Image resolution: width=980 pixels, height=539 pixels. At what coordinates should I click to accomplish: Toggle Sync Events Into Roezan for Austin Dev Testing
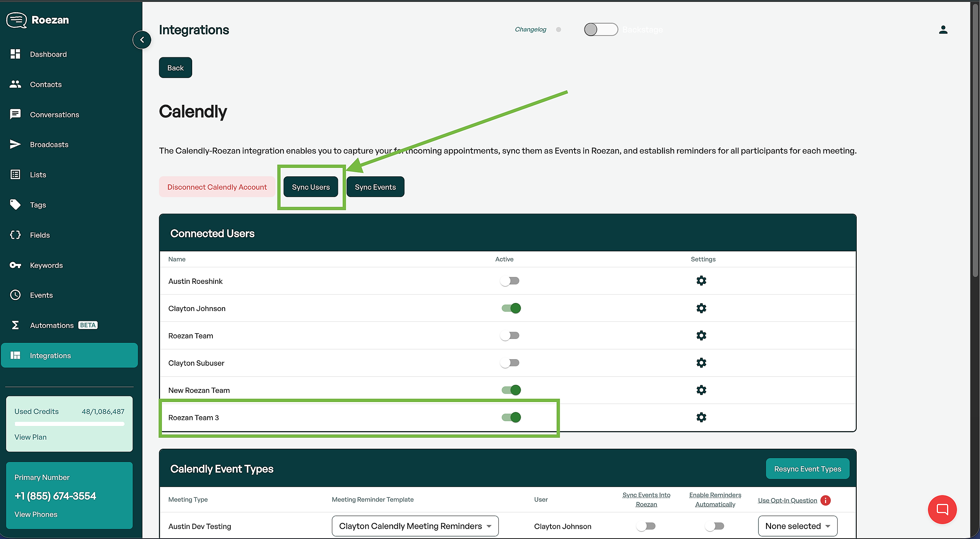646,526
